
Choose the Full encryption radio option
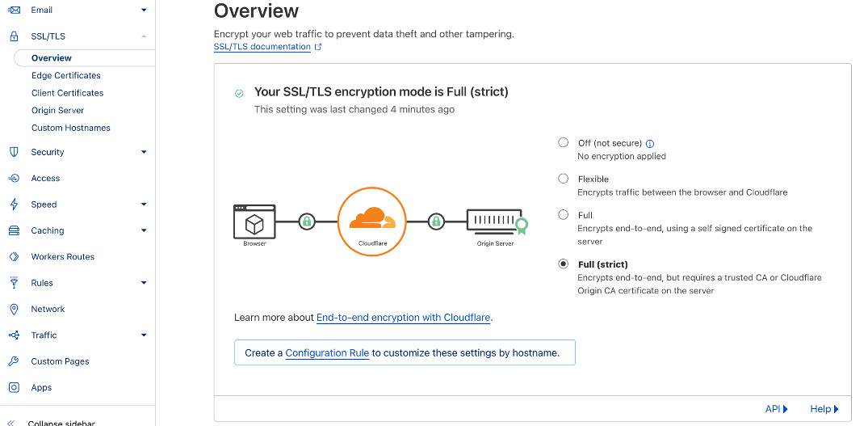tap(564, 215)
